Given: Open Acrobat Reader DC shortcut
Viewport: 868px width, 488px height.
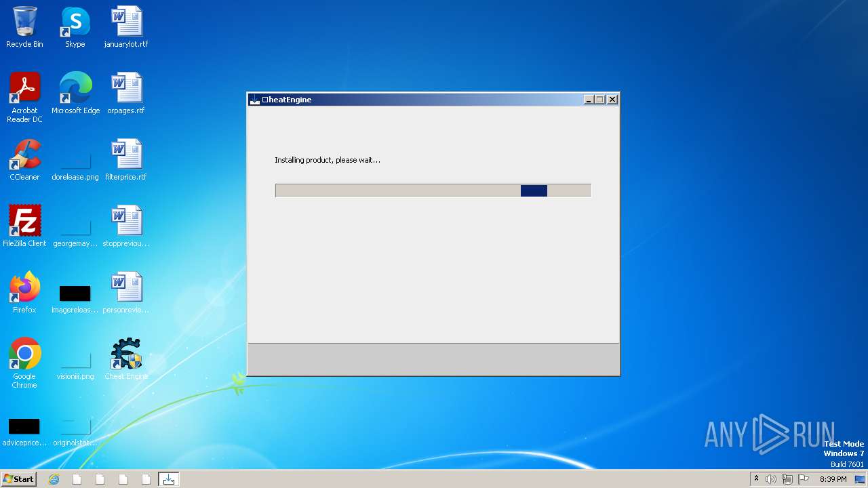Looking at the screenshot, I should (24, 98).
